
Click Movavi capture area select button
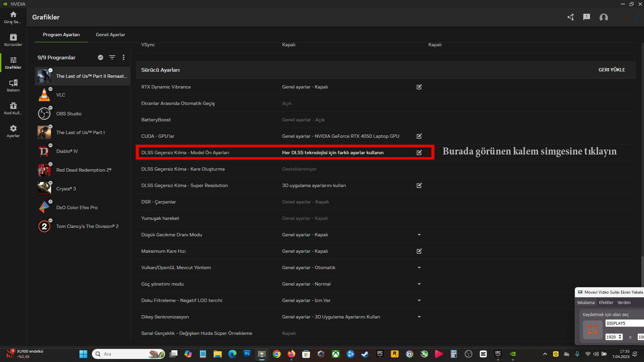pos(593,329)
